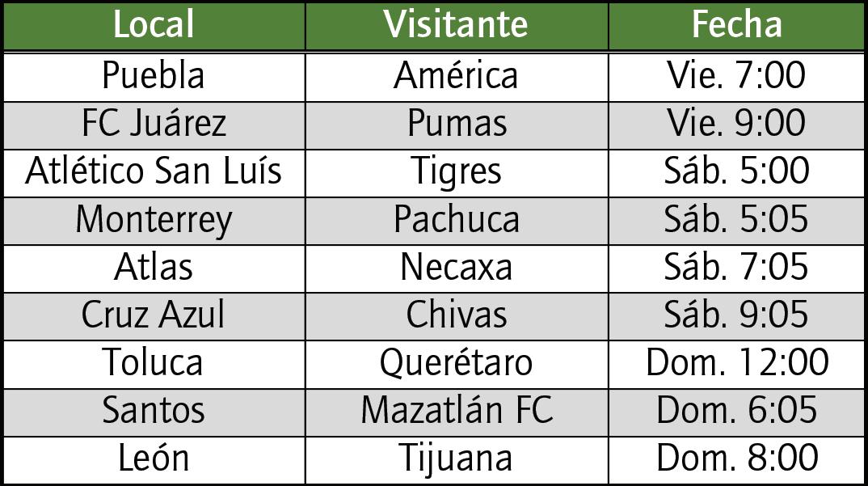This screenshot has width=868, height=486.
Task: Select the Chivas visitor cell
Action: coord(457,316)
